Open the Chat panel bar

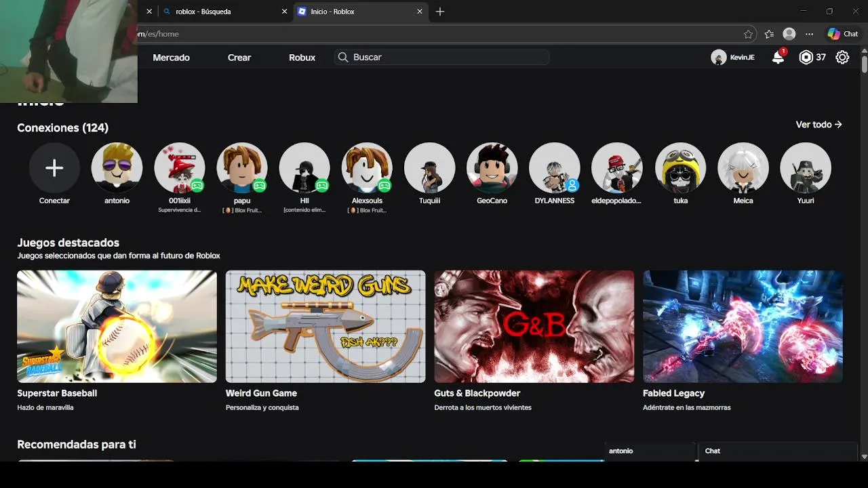(x=778, y=451)
